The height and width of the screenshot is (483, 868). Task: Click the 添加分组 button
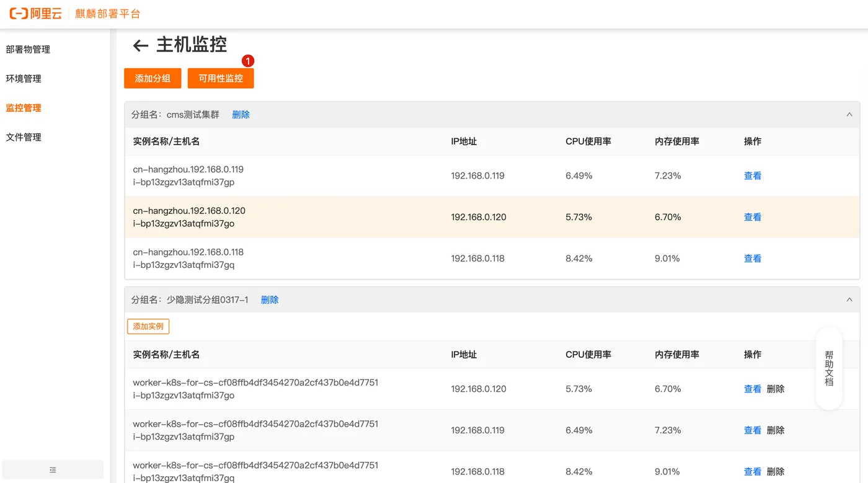click(x=153, y=78)
